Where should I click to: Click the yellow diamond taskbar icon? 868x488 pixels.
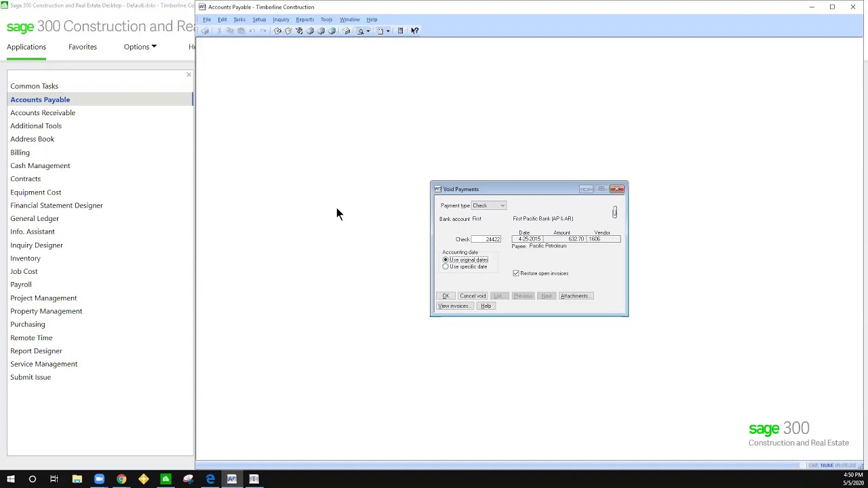pyautogui.click(x=143, y=479)
